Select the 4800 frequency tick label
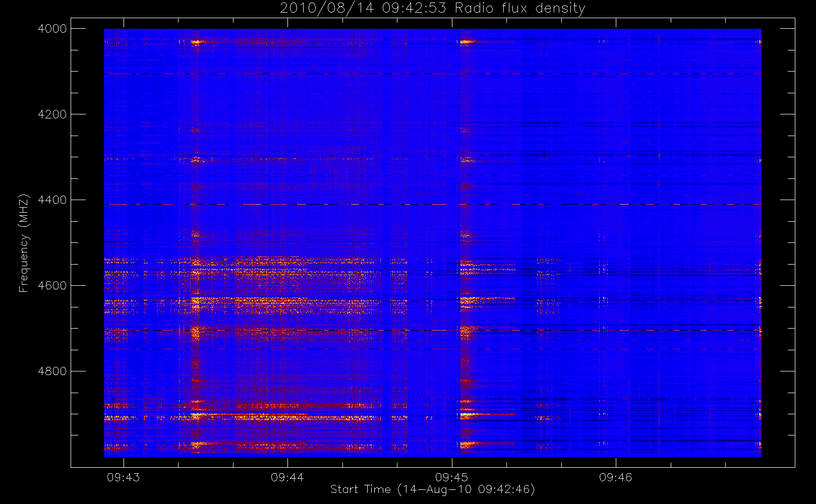816x504 pixels. [52, 371]
